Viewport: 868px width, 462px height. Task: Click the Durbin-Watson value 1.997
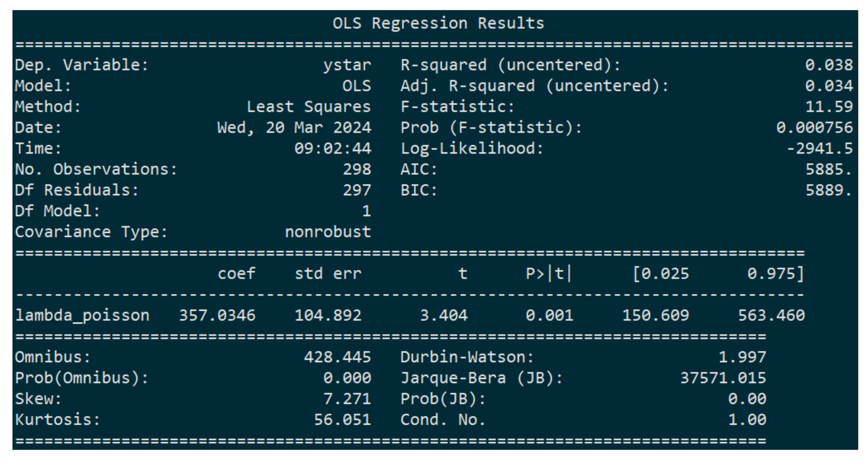[x=742, y=357]
